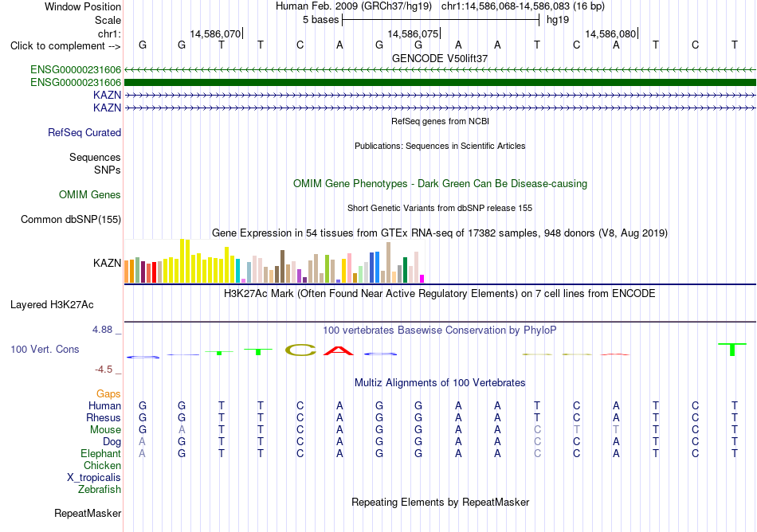The image size is (757, 532).
Task: Click the ENSG00000231606 label beside the thin arrowed line
Action: click(76, 70)
